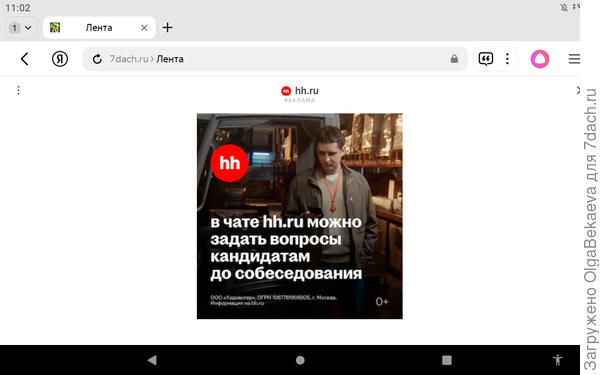Tap the Android home circle button
Screen dimensions: 600x375
300,360
